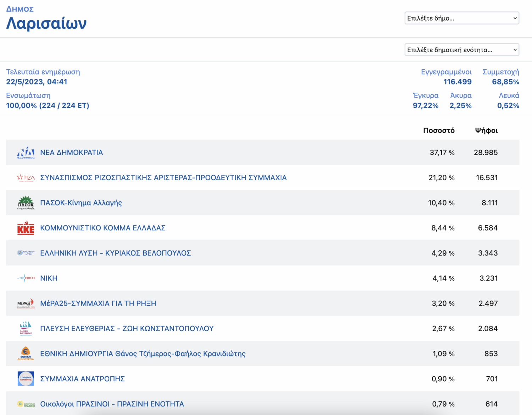The height and width of the screenshot is (415, 532).
Task: Click the Πλεύση Ελευθερίας sailboat logo
Action: click(x=26, y=328)
